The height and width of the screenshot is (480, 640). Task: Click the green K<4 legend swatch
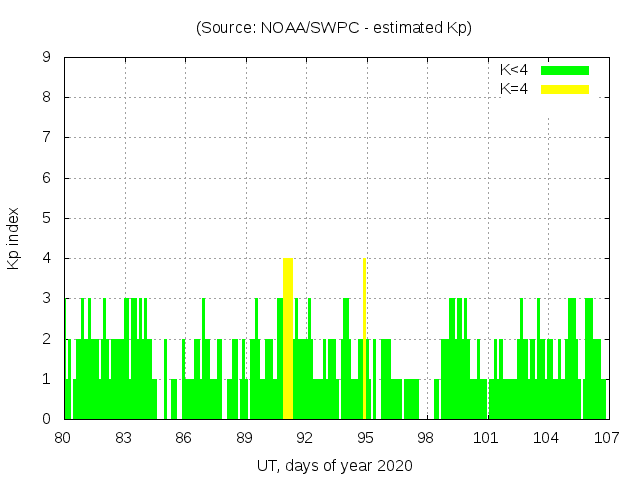565,70
